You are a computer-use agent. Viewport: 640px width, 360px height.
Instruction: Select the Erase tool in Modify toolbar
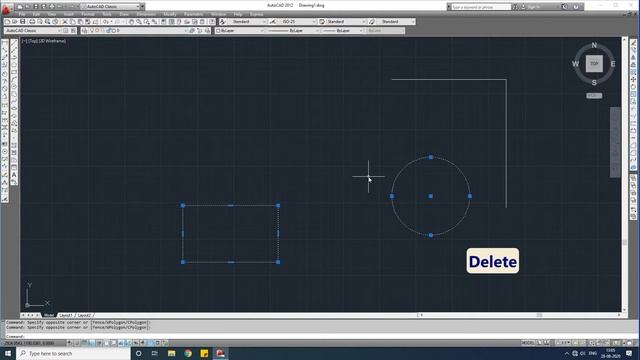point(633,42)
